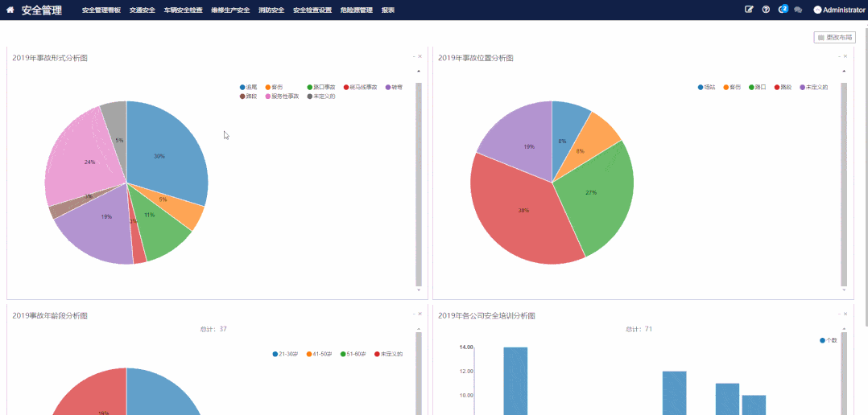Image resolution: width=868 pixels, height=415 pixels.
Task: Click the 2019年事故形式分析图 title
Action: [x=50, y=58]
